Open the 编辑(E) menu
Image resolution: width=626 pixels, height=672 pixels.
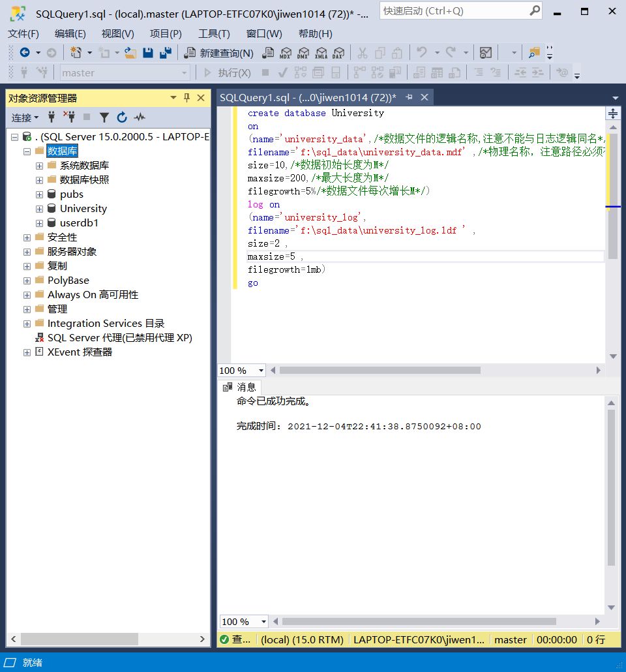point(70,34)
